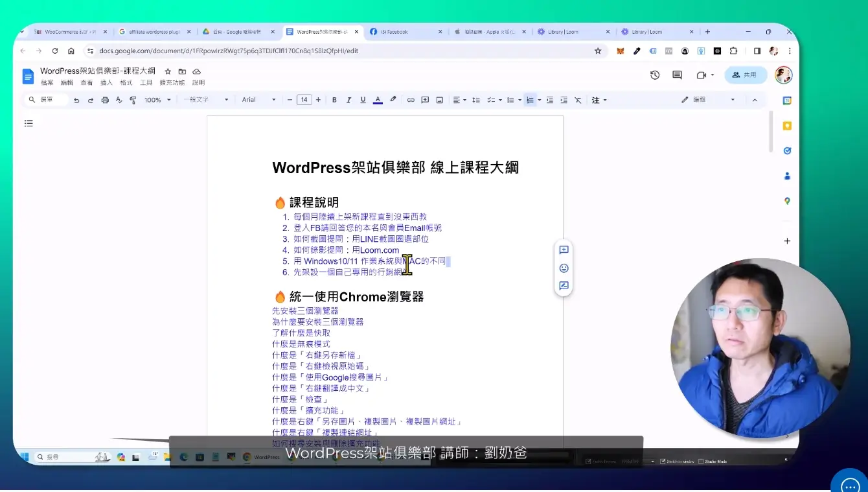
Task: Open the 插入 menu
Action: pyautogui.click(x=106, y=83)
